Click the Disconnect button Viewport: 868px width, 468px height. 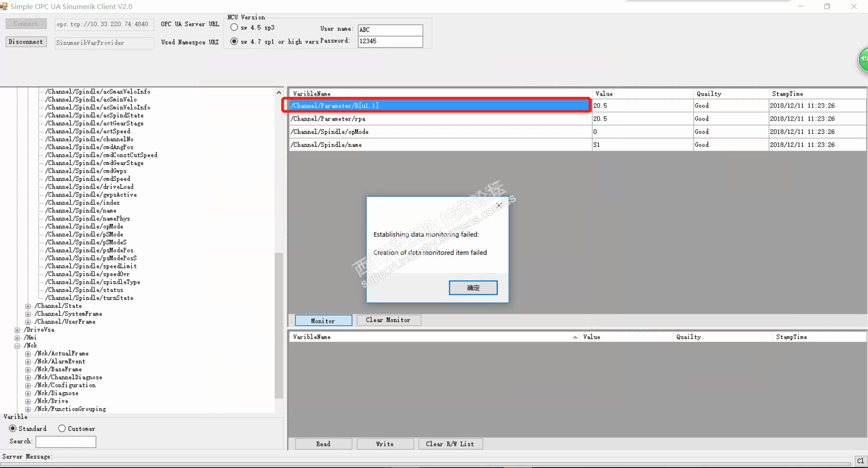pyautogui.click(x=26, y=42)
